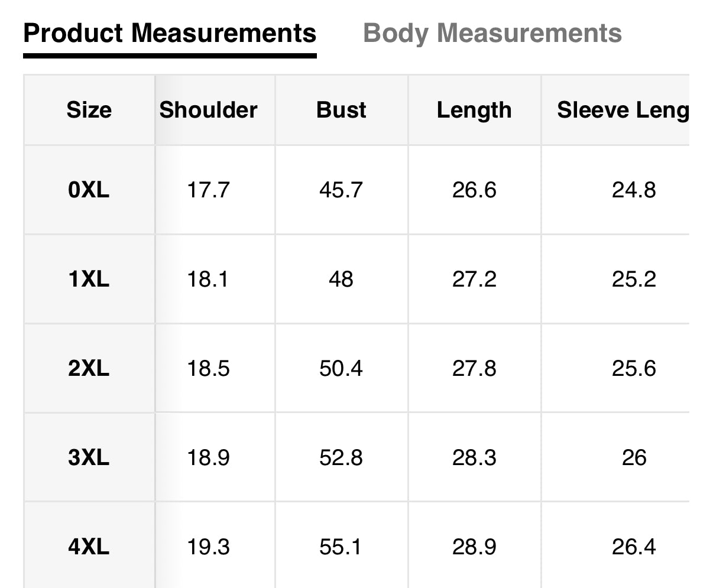Open the Body Measurements tab
This screenshot has width=713, height=588.
[x=492, y=33]
